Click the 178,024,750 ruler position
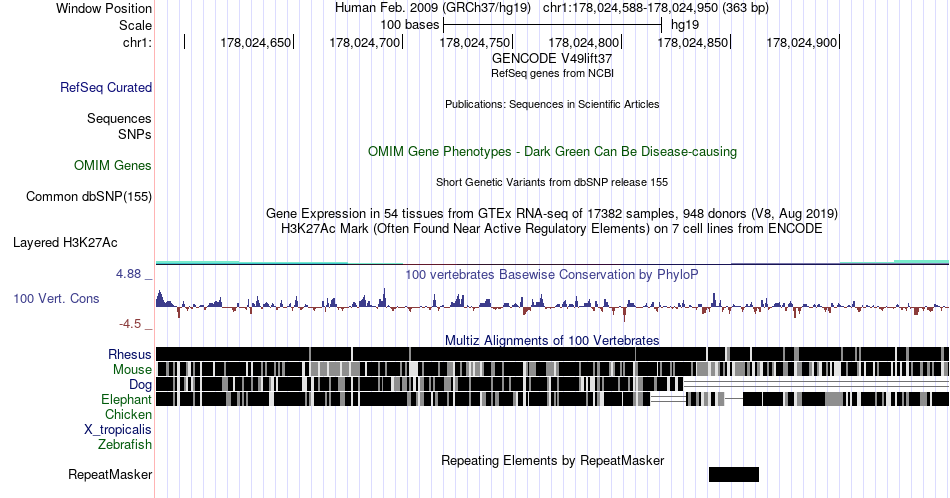The width and height of the screenshot is (950, 498). (474, 42)
